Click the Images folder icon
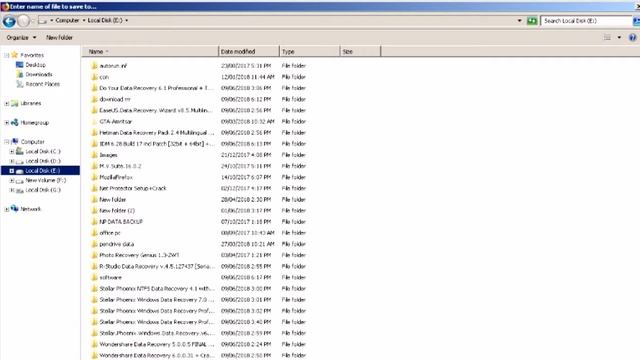 point(94,155)
